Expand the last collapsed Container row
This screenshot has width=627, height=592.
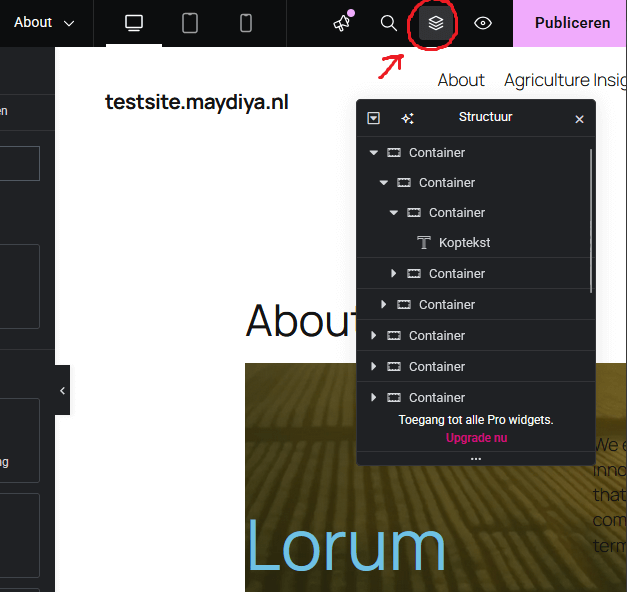coord(374,397)
